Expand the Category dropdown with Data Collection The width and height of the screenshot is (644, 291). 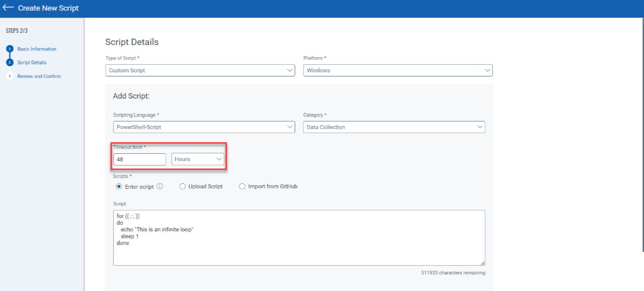point(394,127)
